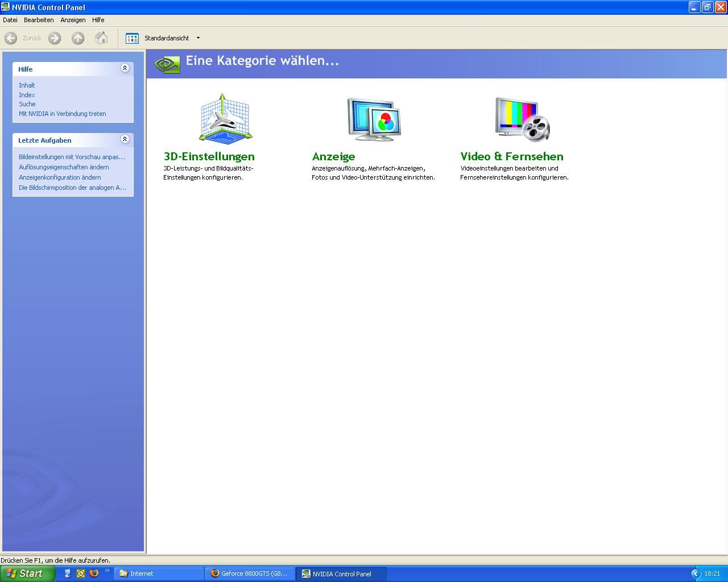This screenshot has height=582, width=728.
Task: Open the Bearbeiten menu
Action: tap(39, 20)
